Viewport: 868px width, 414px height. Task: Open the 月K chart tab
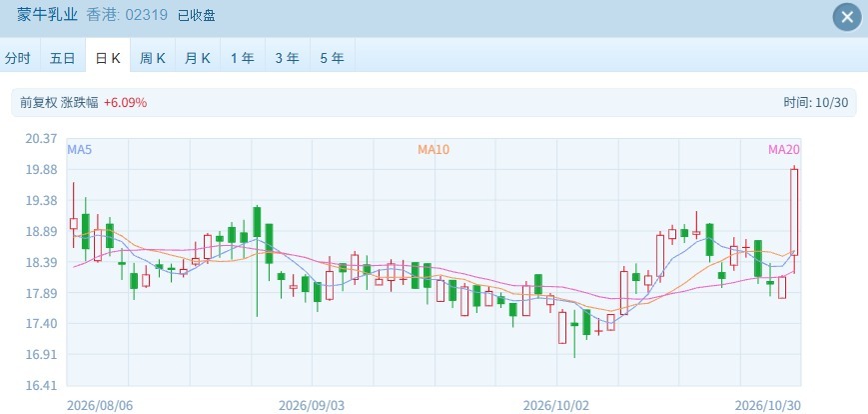point(198,58)
